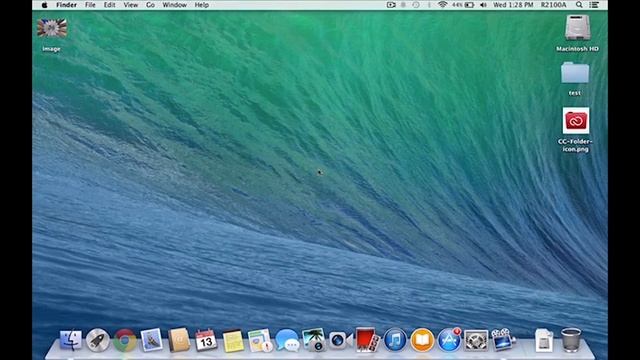Viewport: 640px width, 360px height.
Task: Open Spotlight search magnifier
Action: pyautogui.click(x=579, y=5)
